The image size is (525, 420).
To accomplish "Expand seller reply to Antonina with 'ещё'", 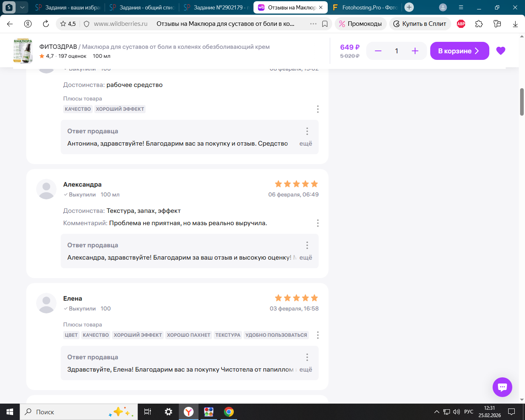I will [306, 144].
